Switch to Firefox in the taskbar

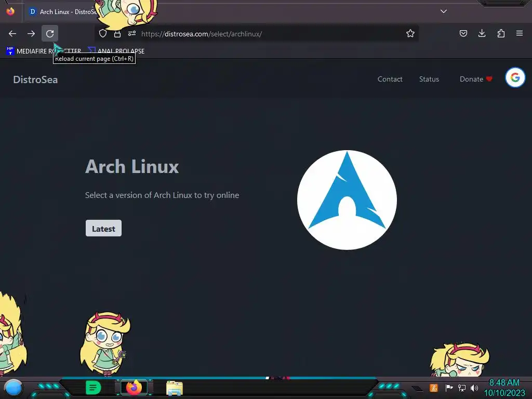point(134,388)
